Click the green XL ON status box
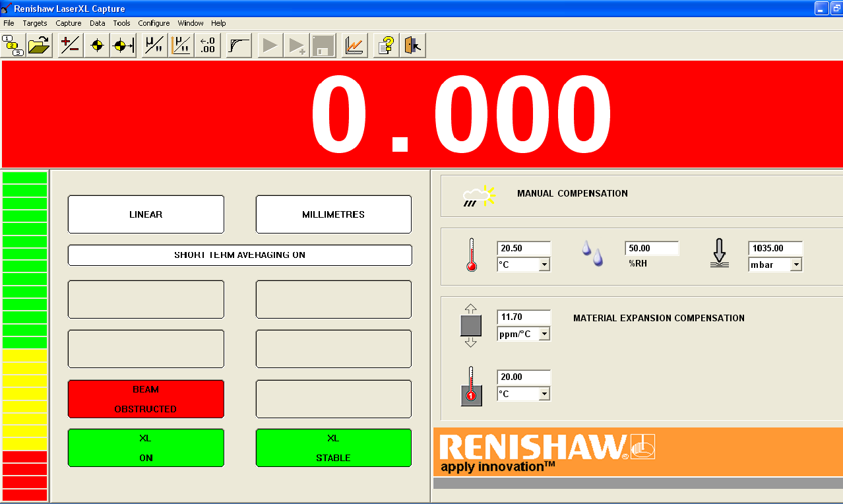This screenshot has height=504, width=843. click(x=146, y=448)
